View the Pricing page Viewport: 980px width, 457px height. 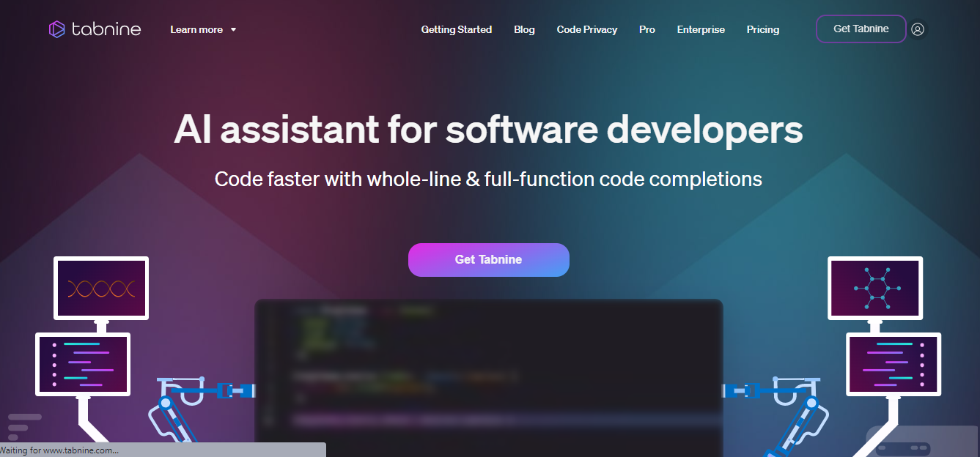click(x=763, y=29)
